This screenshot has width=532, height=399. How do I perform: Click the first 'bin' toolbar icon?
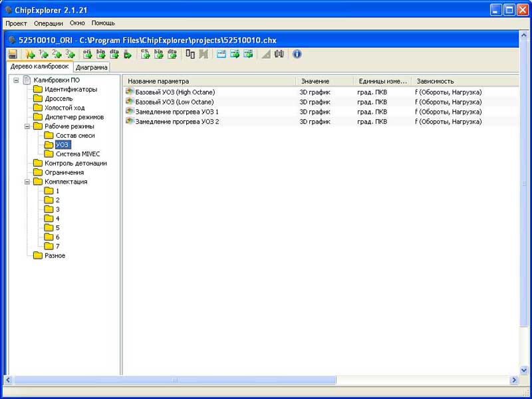pos(100,54)
